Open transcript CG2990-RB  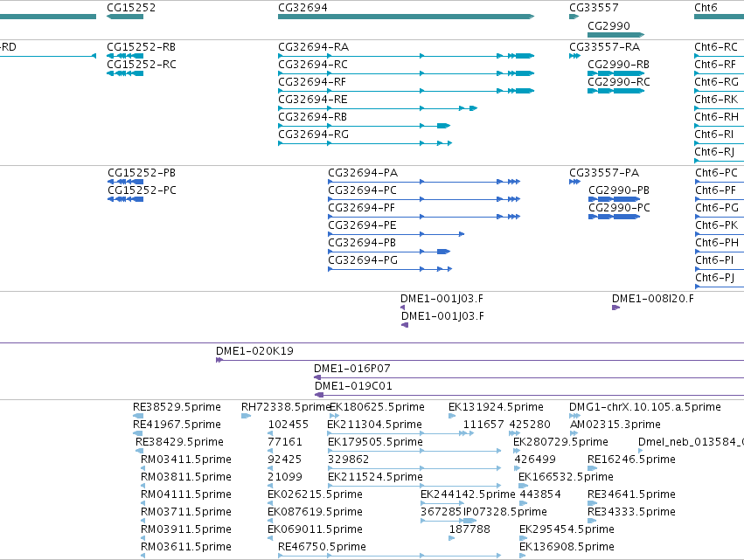[618, 65]
